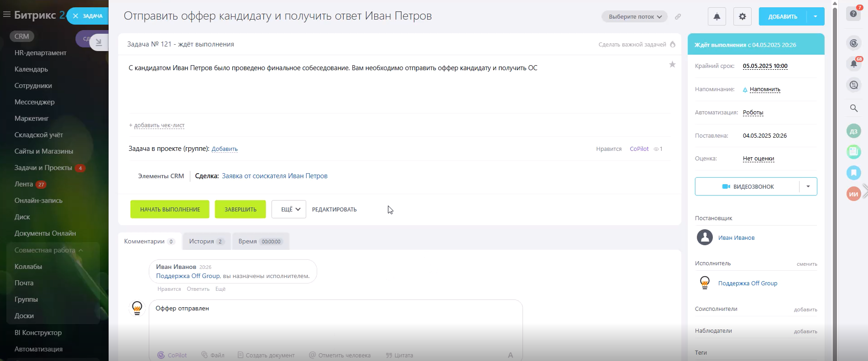Open task settings gear icon
Viewport: 868px width, 361px height.
click(x=743, y=17)
